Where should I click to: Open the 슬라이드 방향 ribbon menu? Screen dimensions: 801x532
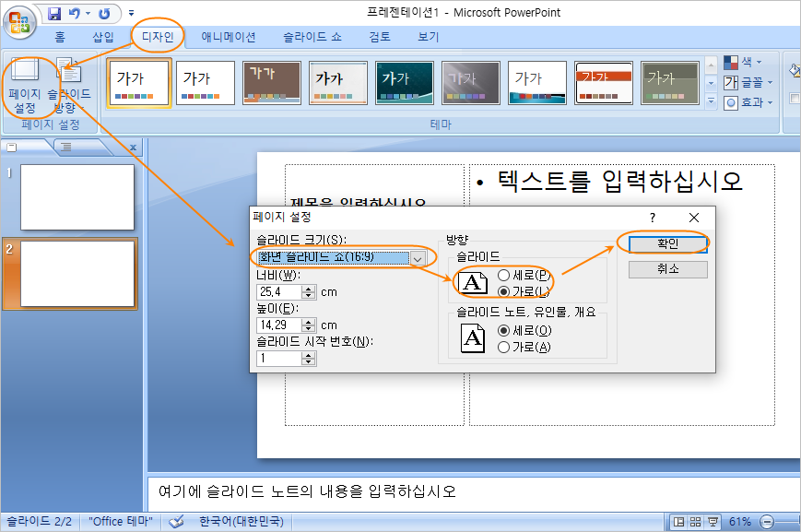(x=69, y=86)
